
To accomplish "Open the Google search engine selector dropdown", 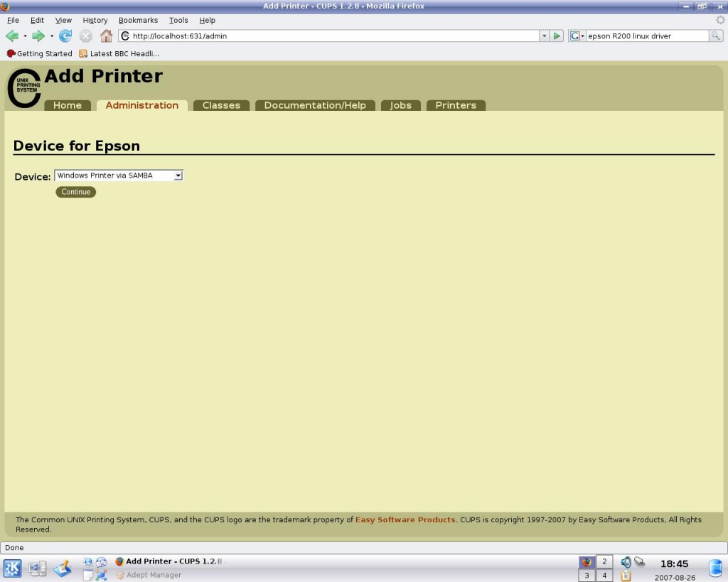I will 577,36.
